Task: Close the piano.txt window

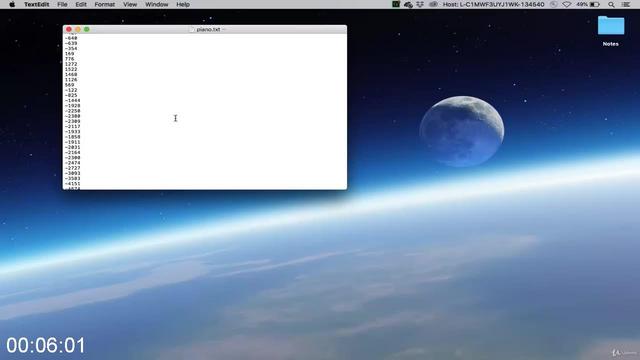Action: tap(69, 29)
